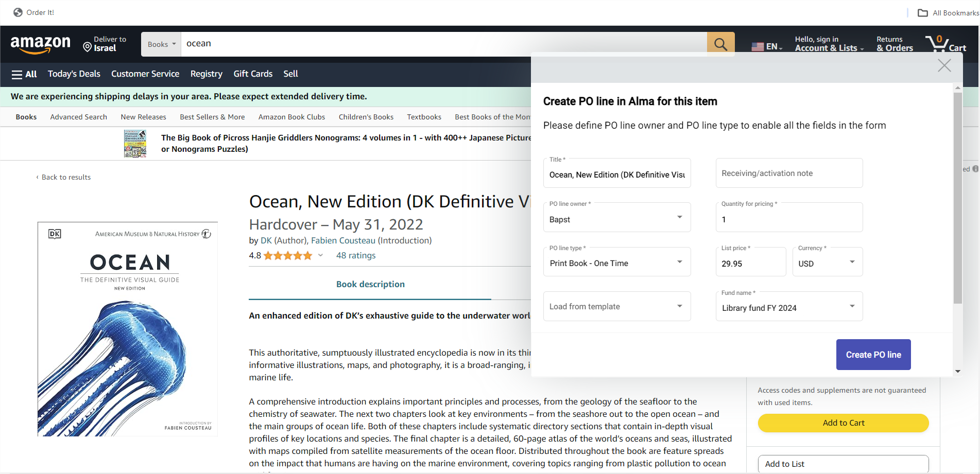The image size is (980, 474).
Task: Expand Account & Lists menu
Action: pyautogui.click(x=829, y=44)
